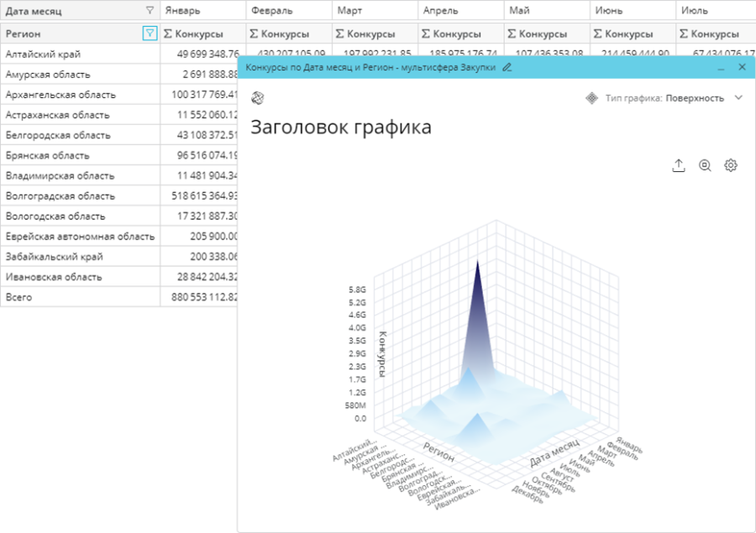Click the filter icon on Дата месяц

click(x=150, y=11)
